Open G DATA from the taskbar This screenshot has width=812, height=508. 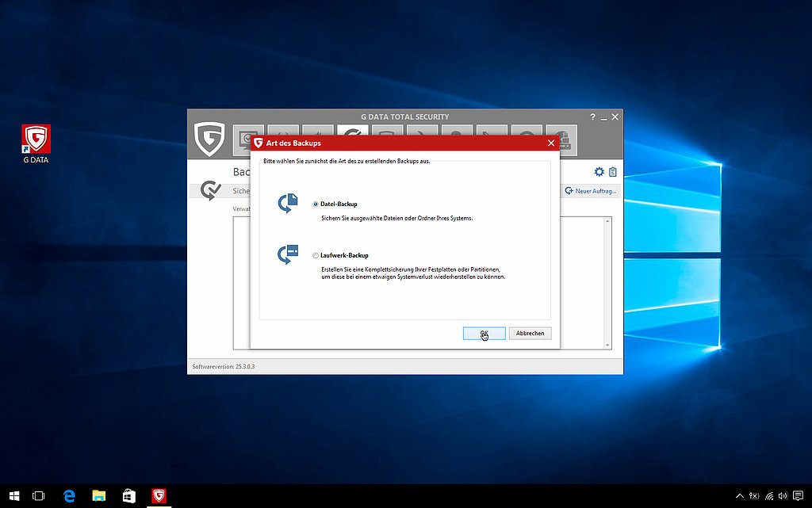click(158, 495)
